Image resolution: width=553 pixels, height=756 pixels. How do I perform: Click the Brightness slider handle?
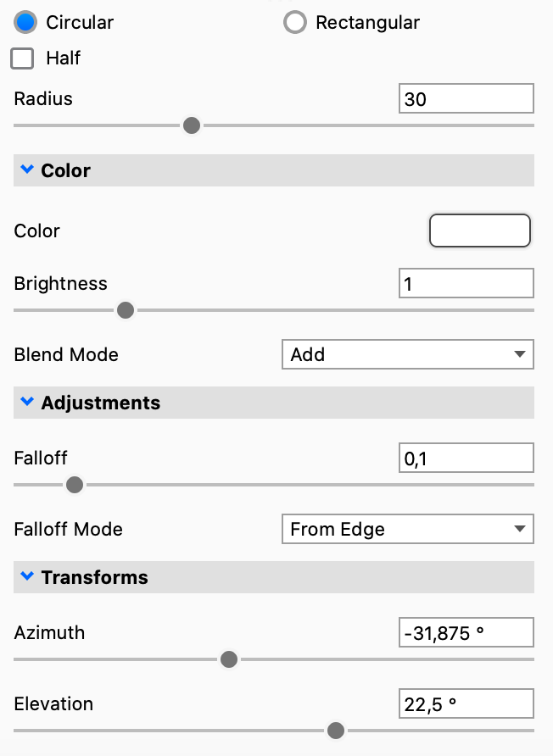126,310
